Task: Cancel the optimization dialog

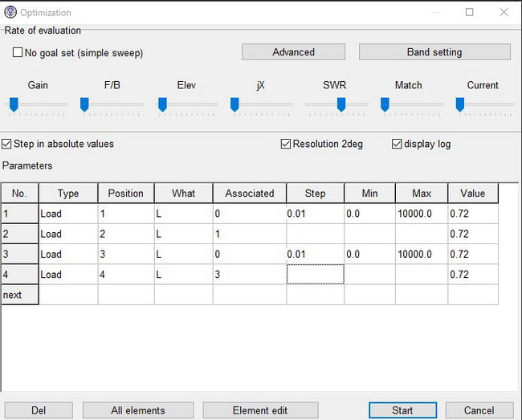Action: point(479,410)
